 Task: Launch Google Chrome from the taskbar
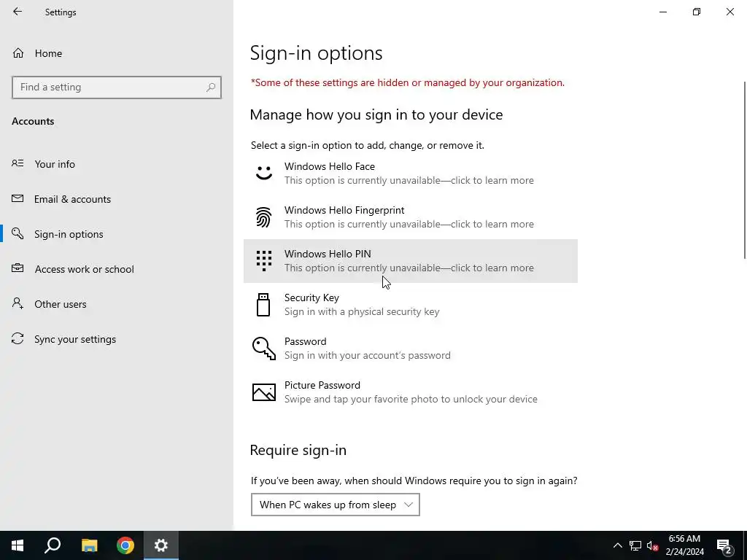125,545
